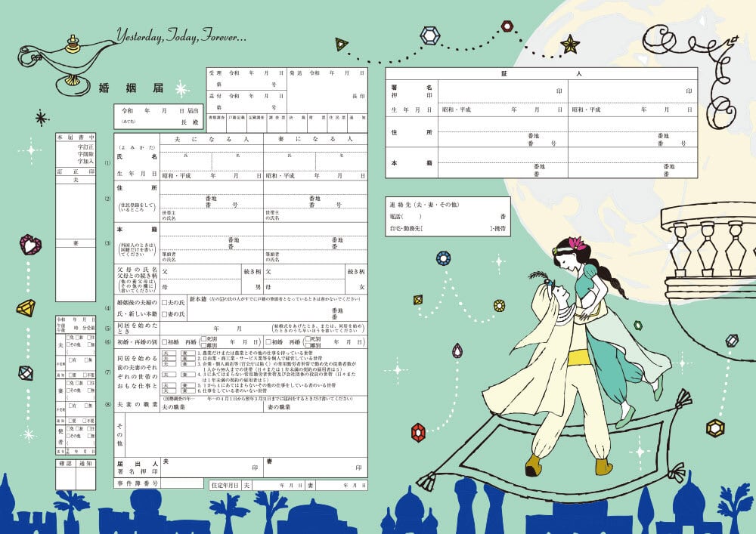This screenshot has height=534, width=756.
Task: Click husband's 住所 address field
Action: click(x=212, y=195)
